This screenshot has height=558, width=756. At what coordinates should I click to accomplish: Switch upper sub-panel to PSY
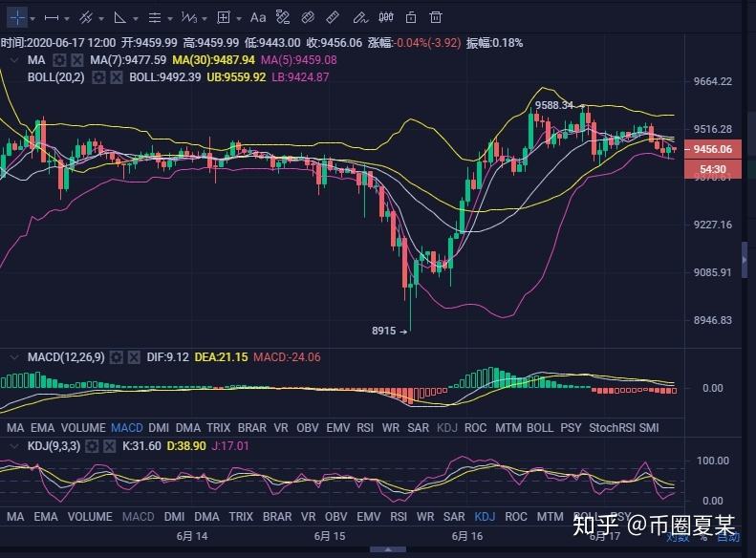click(x=571, y=428)
